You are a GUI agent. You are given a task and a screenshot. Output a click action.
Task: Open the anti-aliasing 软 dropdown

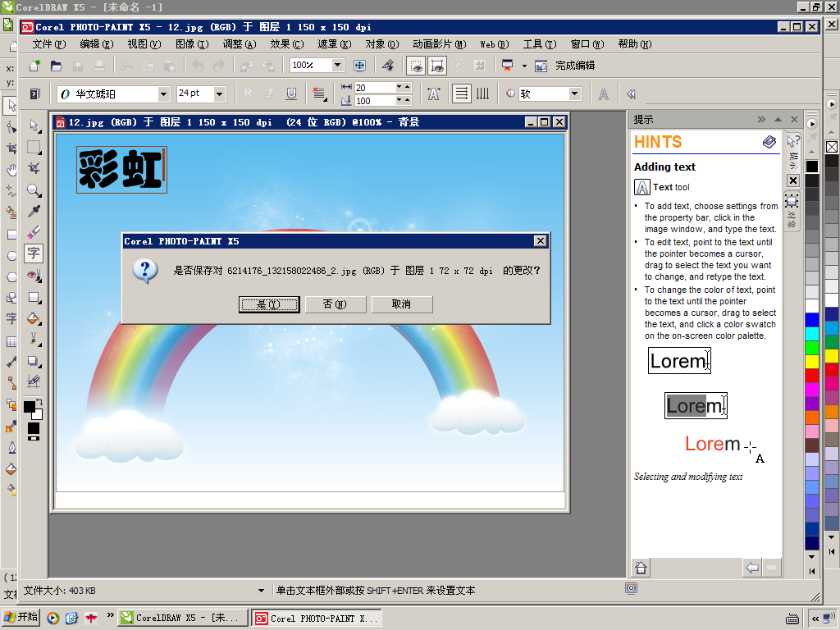pyautogui.click(x=574, y=94)
